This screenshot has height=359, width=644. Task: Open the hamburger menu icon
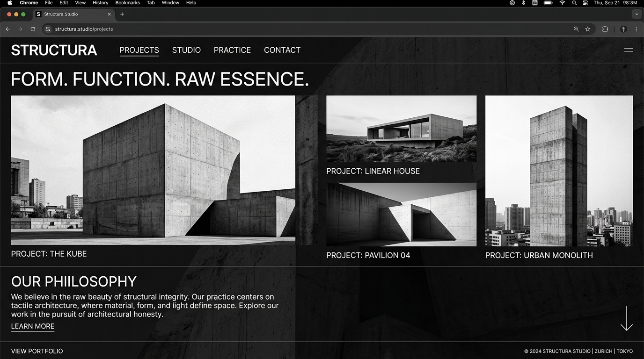pyautogui.click(x=628, y=50)
